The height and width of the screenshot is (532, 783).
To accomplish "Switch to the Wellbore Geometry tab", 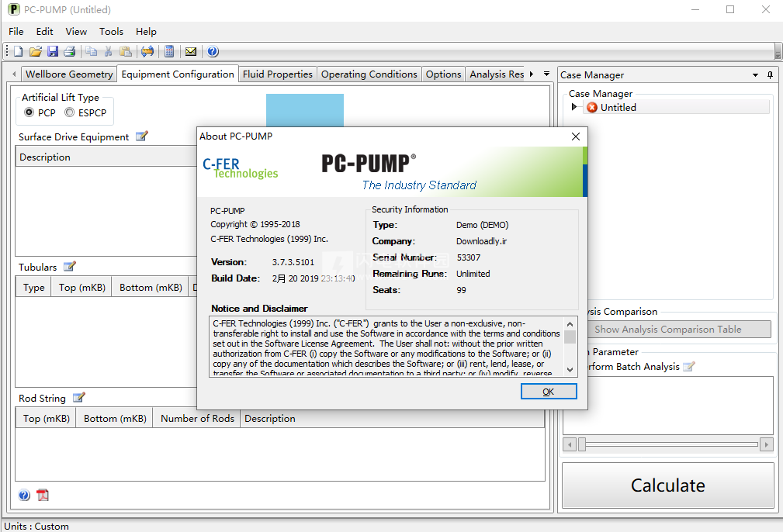I will pos(69,74).
